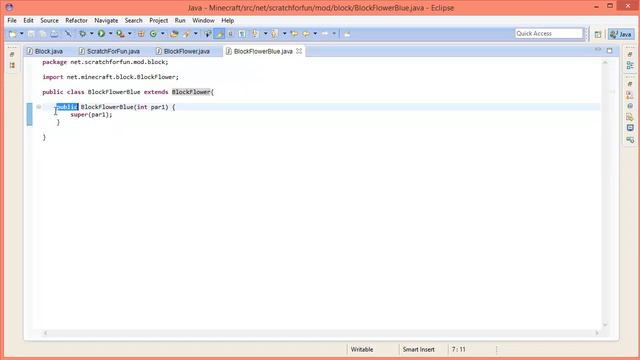The width and height of the screenshot is (640, 360).
Task: Click the Previous Annotation icon
Action: pos(275,34)
